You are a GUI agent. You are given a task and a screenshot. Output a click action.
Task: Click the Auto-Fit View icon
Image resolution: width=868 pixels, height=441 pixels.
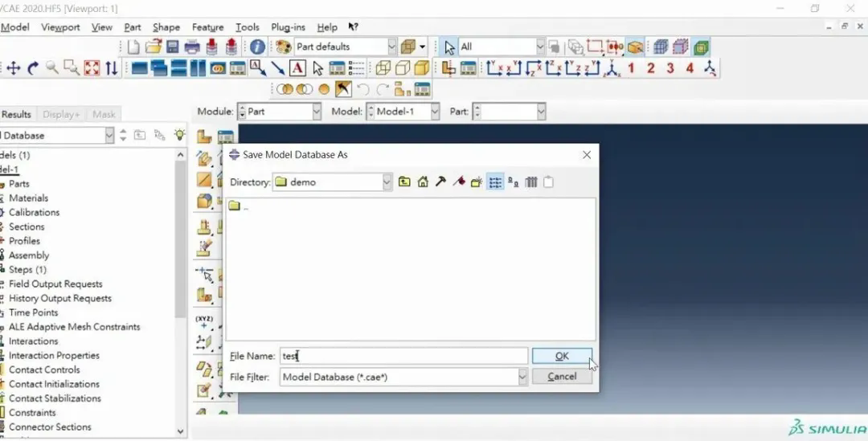(92, 68)
